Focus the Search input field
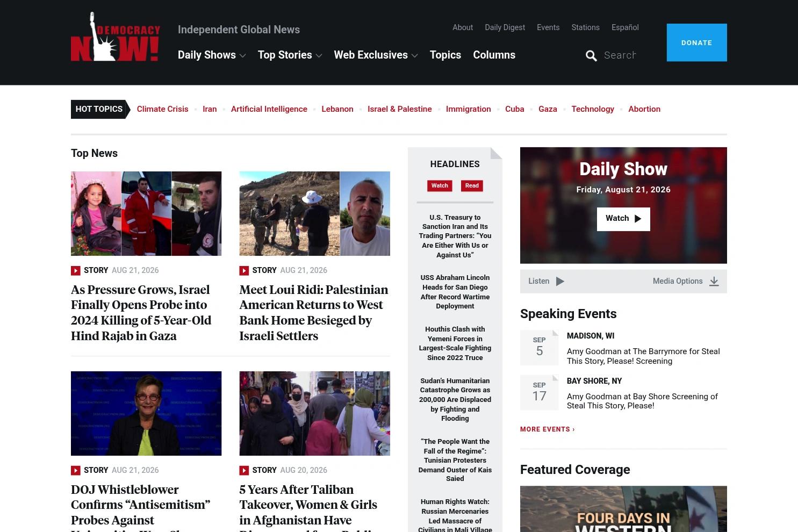The height and width of the screenshot is (532, 798). [620, 55]
